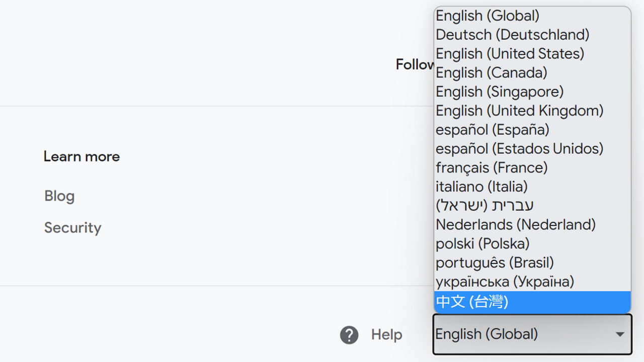Open the Security link
This screenshot has height=362, width=644.
[x=72, y=228]
